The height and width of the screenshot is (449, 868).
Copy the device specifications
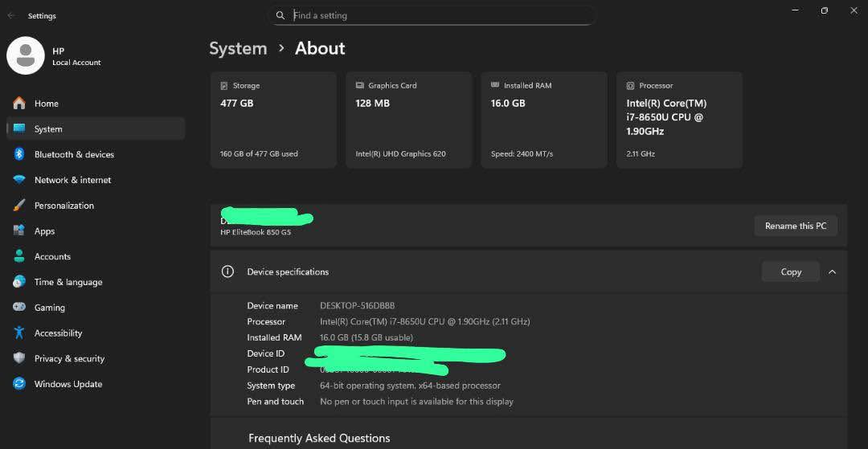[x=790, y=272]
